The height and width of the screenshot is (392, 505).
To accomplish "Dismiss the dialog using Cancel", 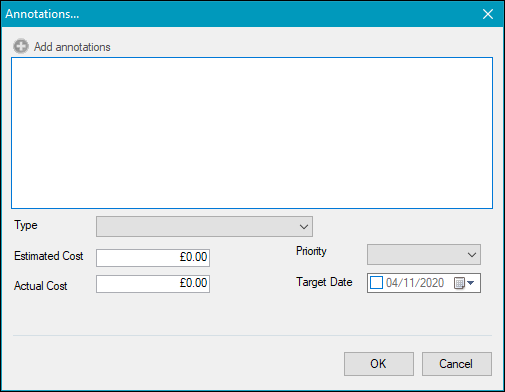I will click(x=457, y=364).
